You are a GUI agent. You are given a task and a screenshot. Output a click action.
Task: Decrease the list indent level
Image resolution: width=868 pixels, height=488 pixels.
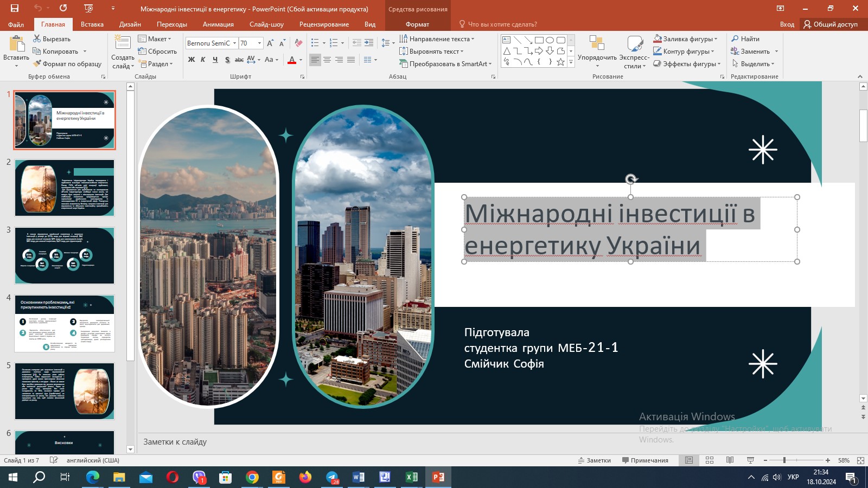pyautogui.click(x=357, y=43)
